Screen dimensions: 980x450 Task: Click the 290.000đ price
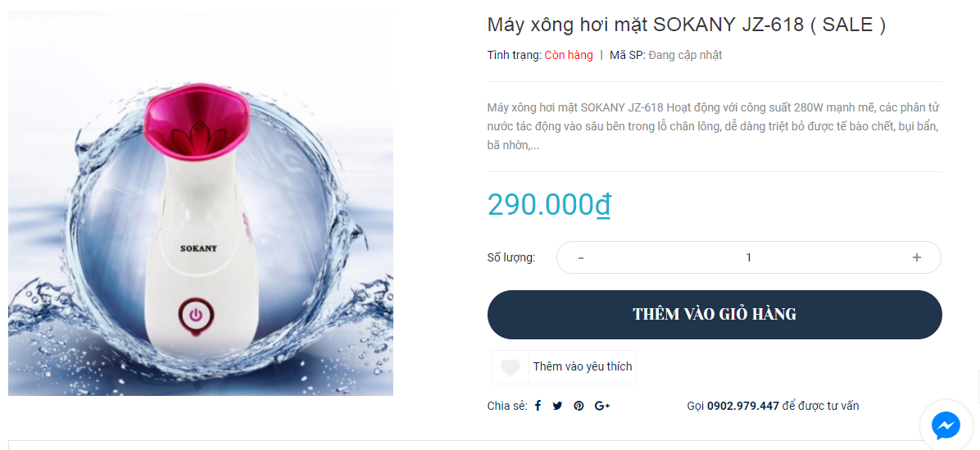tap(548, 204)
